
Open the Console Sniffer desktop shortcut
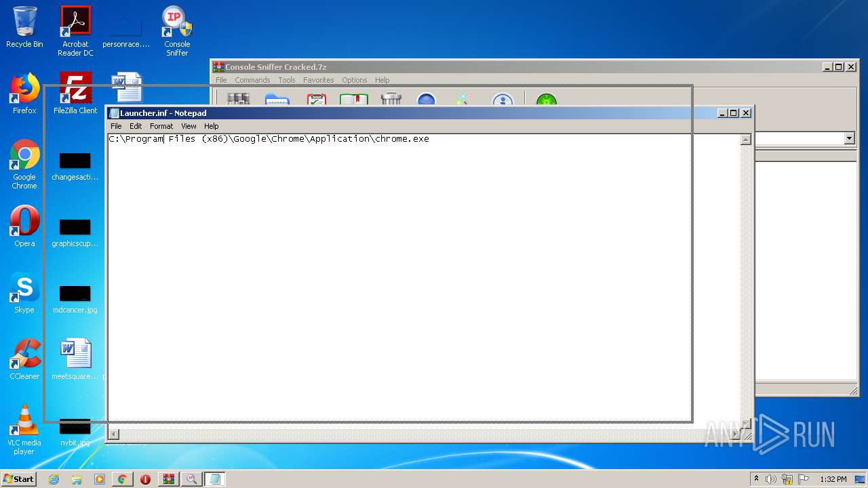pyautogui.click(x=177, y=30)
